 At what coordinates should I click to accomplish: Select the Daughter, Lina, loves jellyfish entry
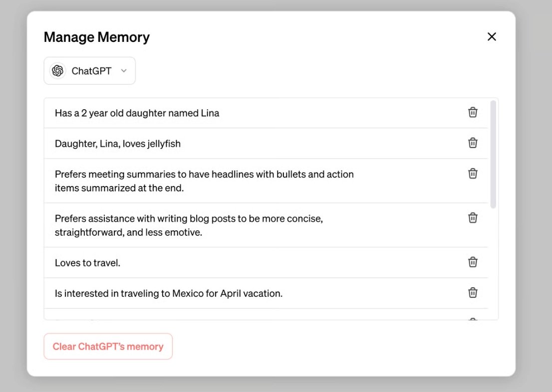click(118, 144)
